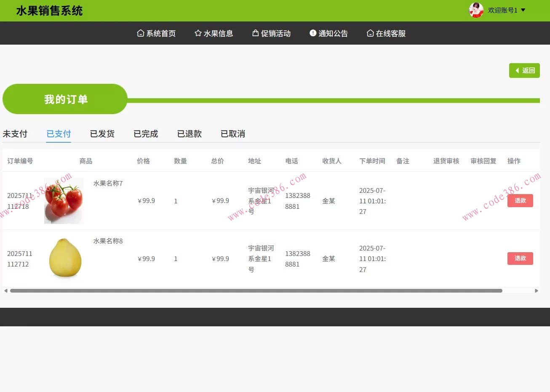Switch to the 未支付 orders tab
The height and width of the screenshot is (392, 550).
15,133
